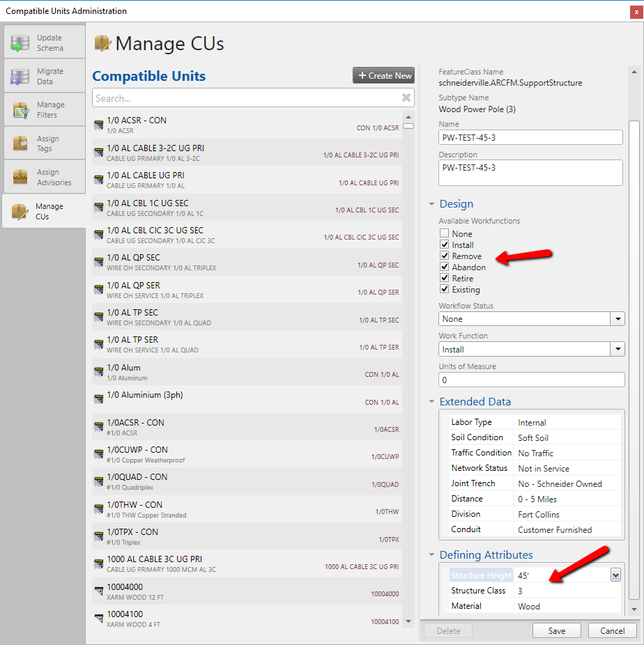Click the CU icon beside 10004000
Image resolution: width=644 pixels, height=645 pixels.
(98, 591)
